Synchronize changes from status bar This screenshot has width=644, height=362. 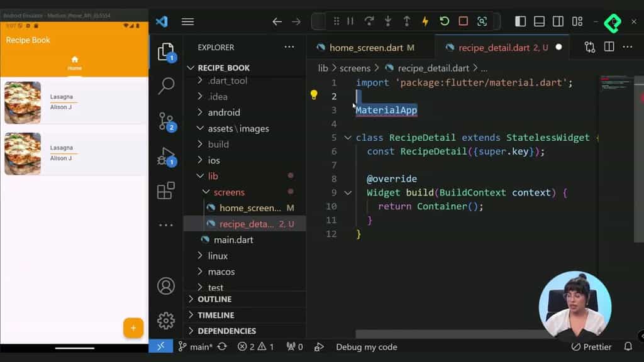[222, 347]
